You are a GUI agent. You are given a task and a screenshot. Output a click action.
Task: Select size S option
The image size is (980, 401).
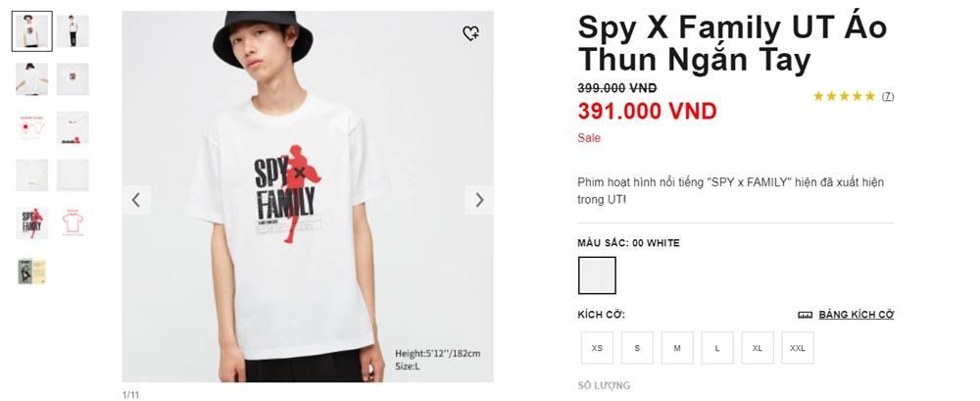point(637,348)
